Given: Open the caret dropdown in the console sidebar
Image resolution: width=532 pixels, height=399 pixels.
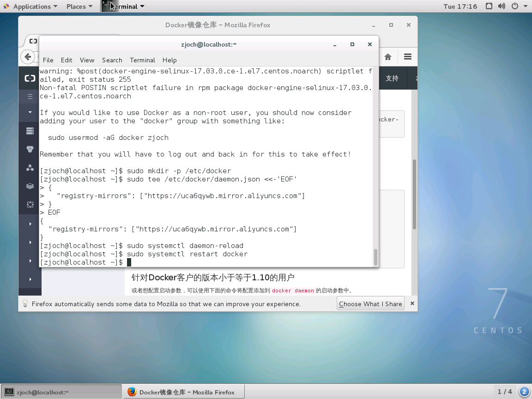Looking at the screenshot, I should (x=30, y=112).
